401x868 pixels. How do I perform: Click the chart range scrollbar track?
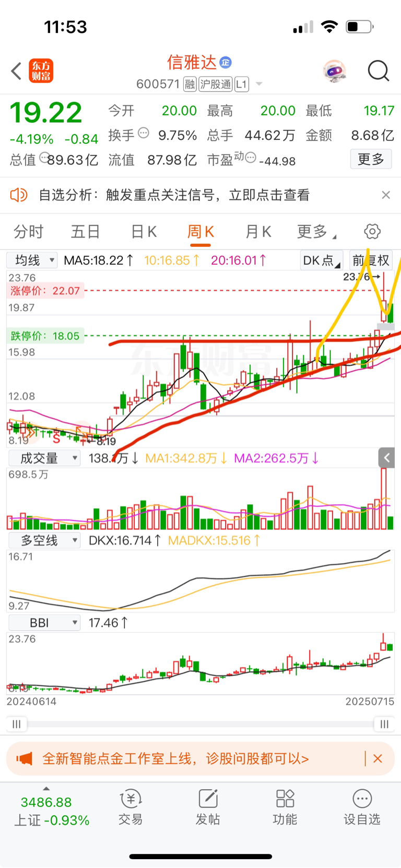(200, 724)
